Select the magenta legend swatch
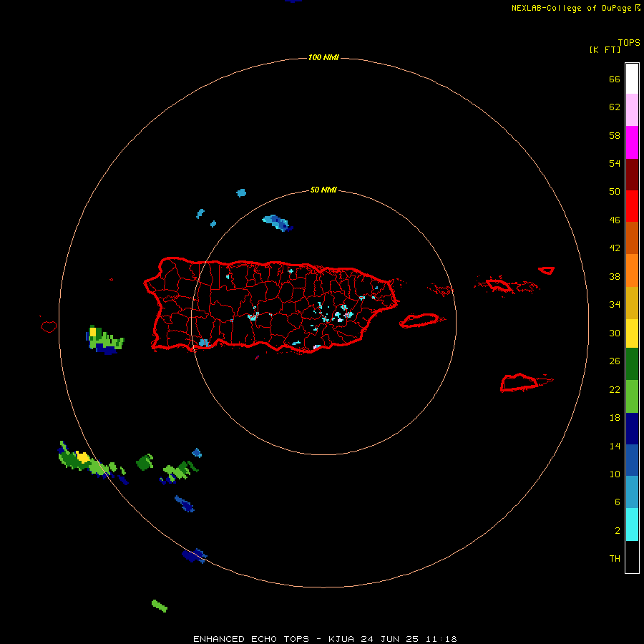 [632, 142]
